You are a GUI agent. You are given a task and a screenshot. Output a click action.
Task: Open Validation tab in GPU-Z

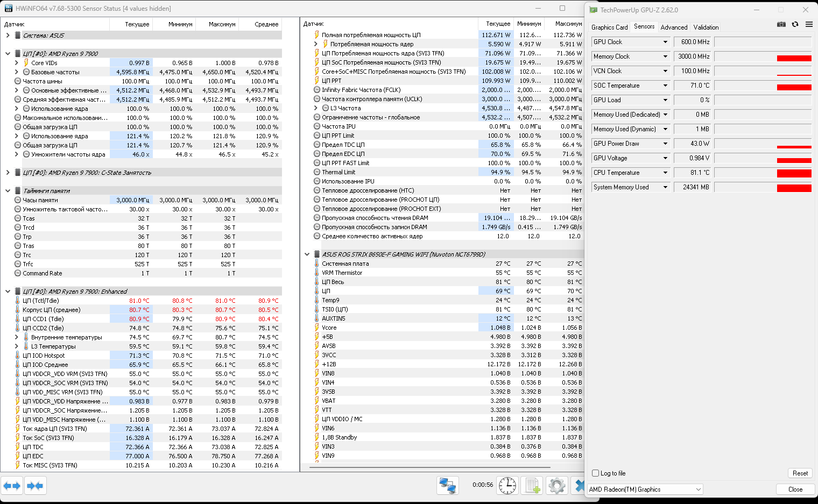click(706, 27)
